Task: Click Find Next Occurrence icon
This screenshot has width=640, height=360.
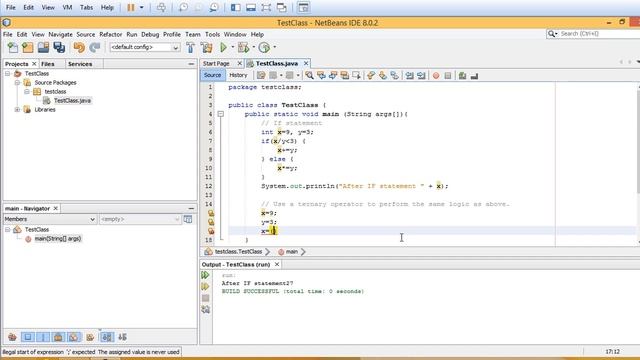Action: tap(333, 76)
